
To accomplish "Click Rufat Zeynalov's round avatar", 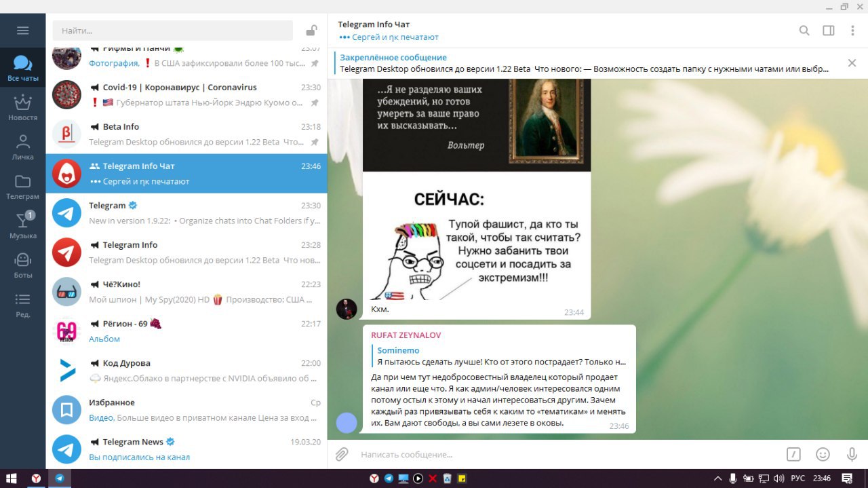I will [x=347, y=423].
